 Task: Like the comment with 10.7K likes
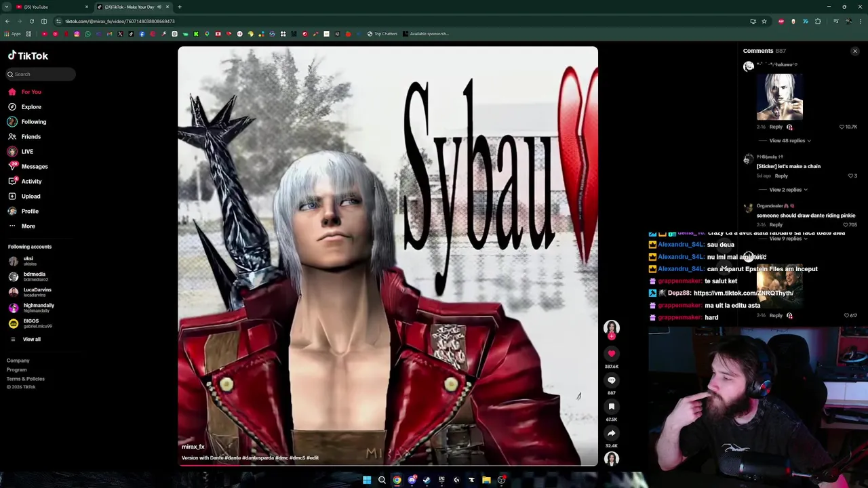coord(848,127)
